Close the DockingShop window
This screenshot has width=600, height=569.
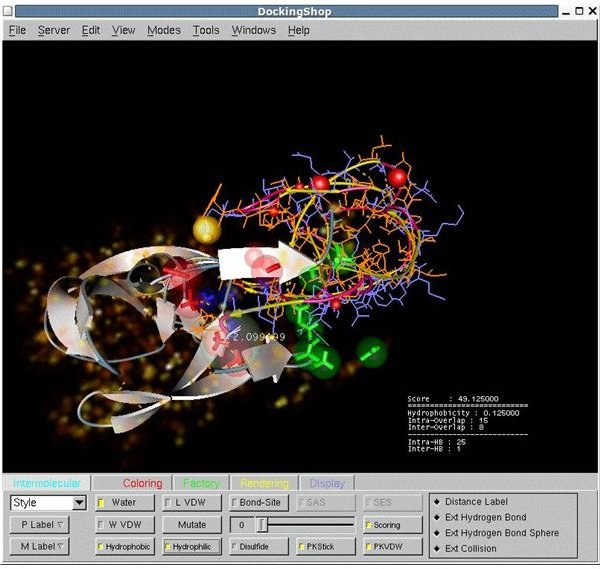[592, 11]
